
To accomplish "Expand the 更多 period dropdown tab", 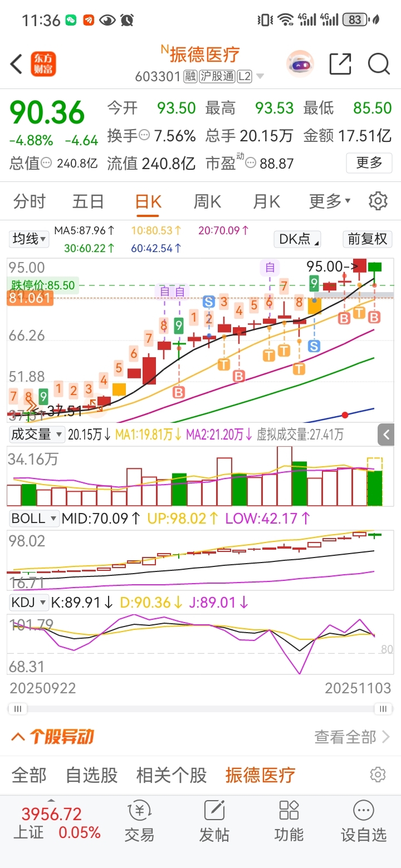I will (x=330, y=201).
